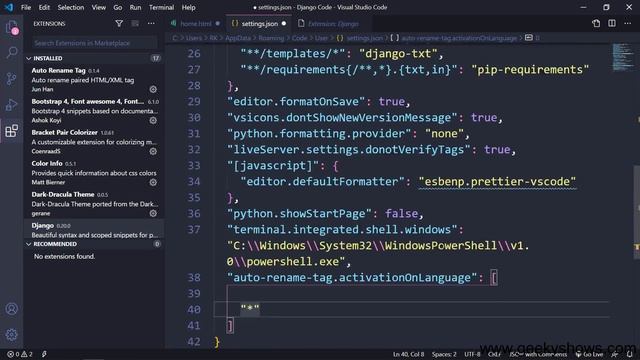The height and width of the screenshot is (360, 640).
Task: Change encoding via UTF-8 status item
Action: [x=472, y=354]
